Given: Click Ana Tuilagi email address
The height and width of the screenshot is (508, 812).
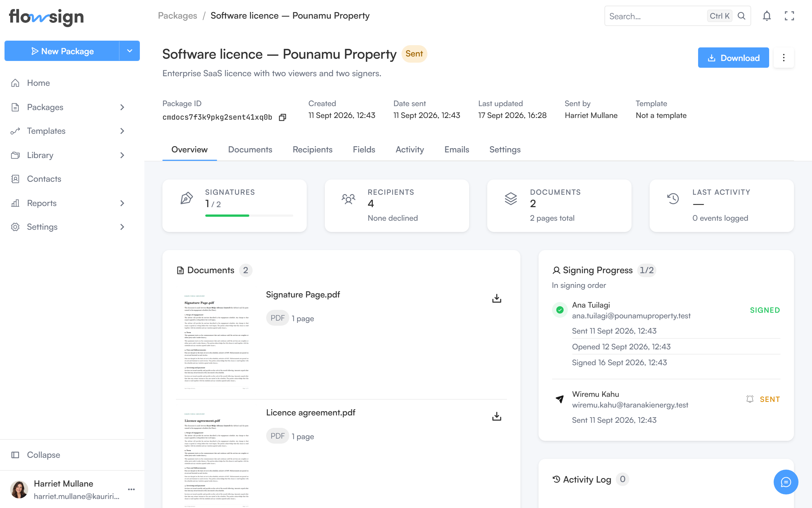Looking at the screenshot, I should [x=631, y=316].
